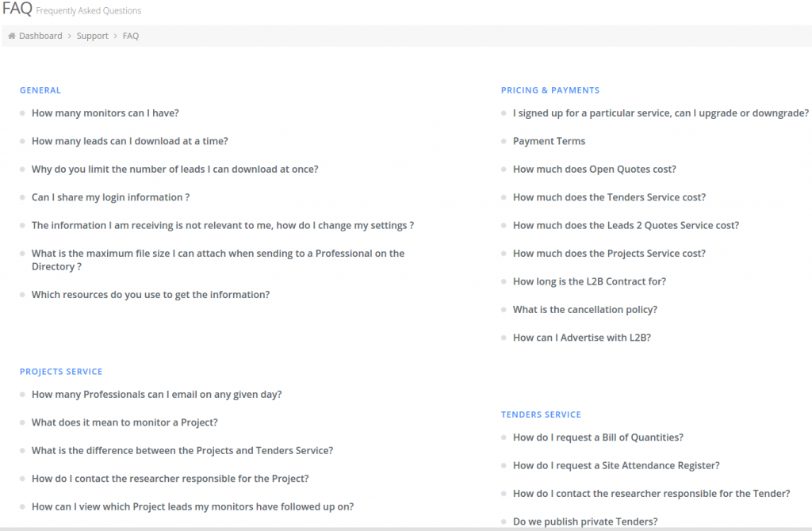Expand 'Payment Terms' under Pricing & Payments
The height and width of the screenshot is (531, 812).
(549, 140)
